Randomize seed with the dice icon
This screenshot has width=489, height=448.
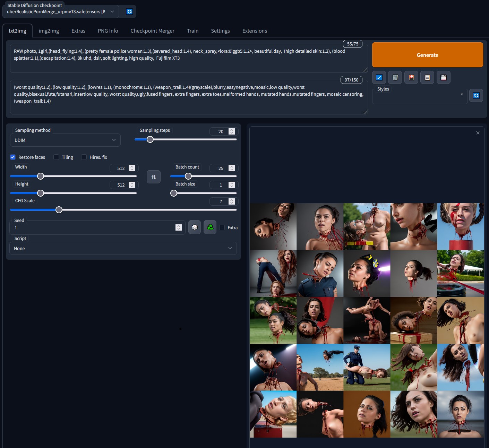click(195, 227)
